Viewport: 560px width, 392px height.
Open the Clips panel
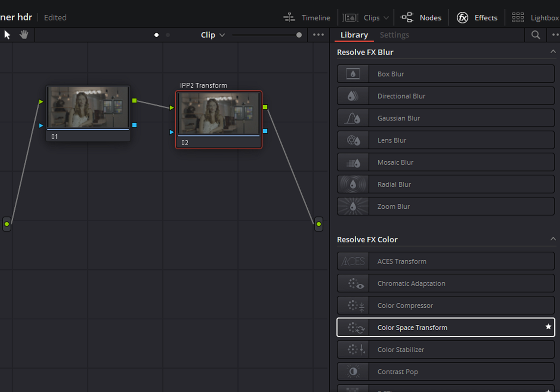click(x=361, y=18)
